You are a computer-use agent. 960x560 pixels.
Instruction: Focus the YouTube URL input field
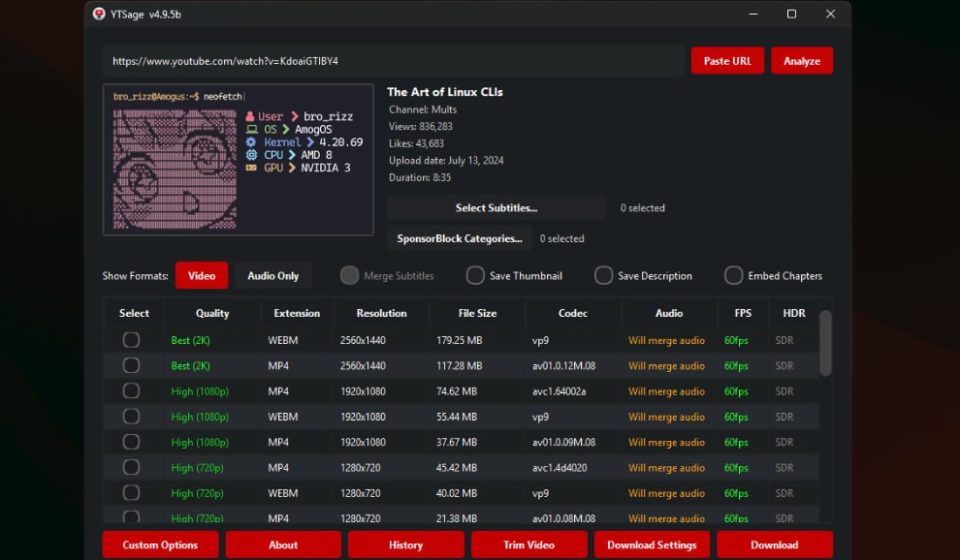(x=393, y=61)
